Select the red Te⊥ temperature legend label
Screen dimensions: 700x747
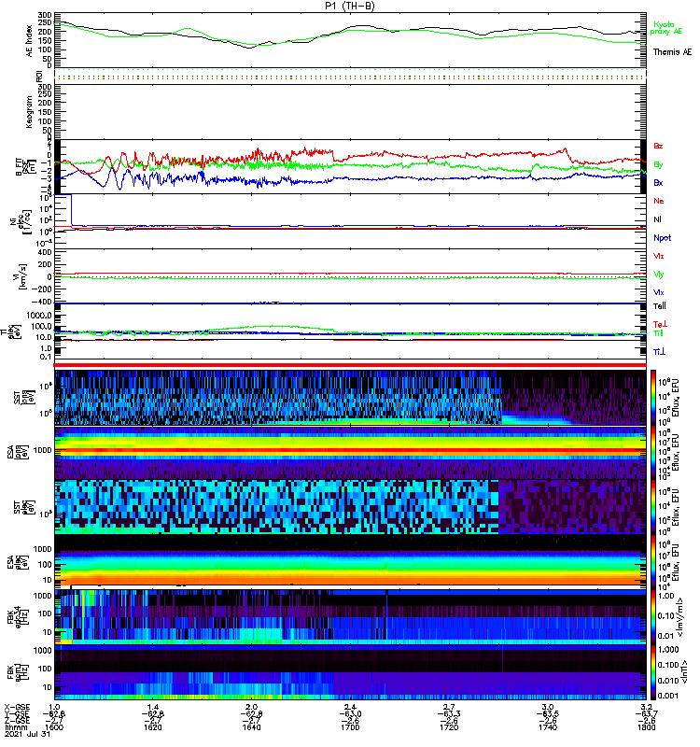[x=659, y=323]
